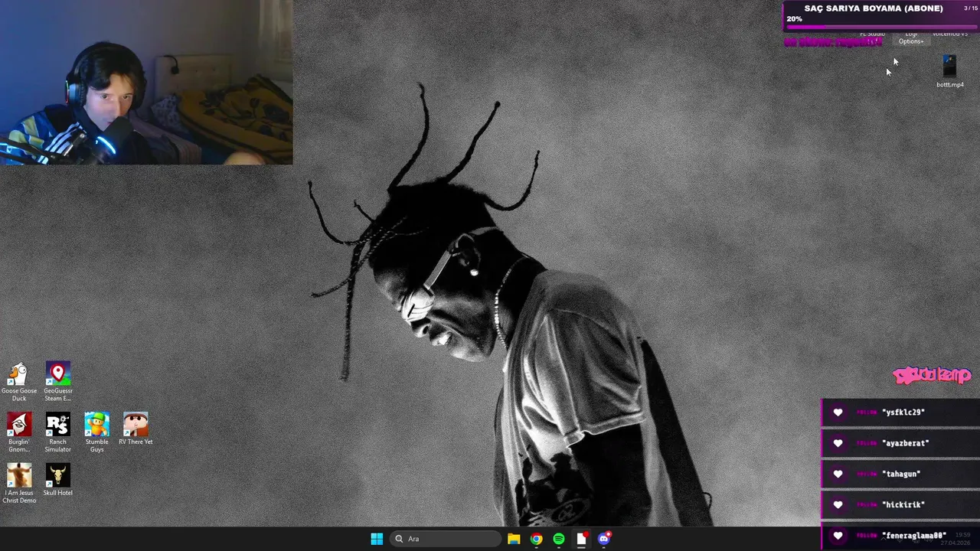The height and width of the screenshot is (551, 980).
Task: Open the Goose Goose Duck desktop shortcut
Action: [19, 381]
